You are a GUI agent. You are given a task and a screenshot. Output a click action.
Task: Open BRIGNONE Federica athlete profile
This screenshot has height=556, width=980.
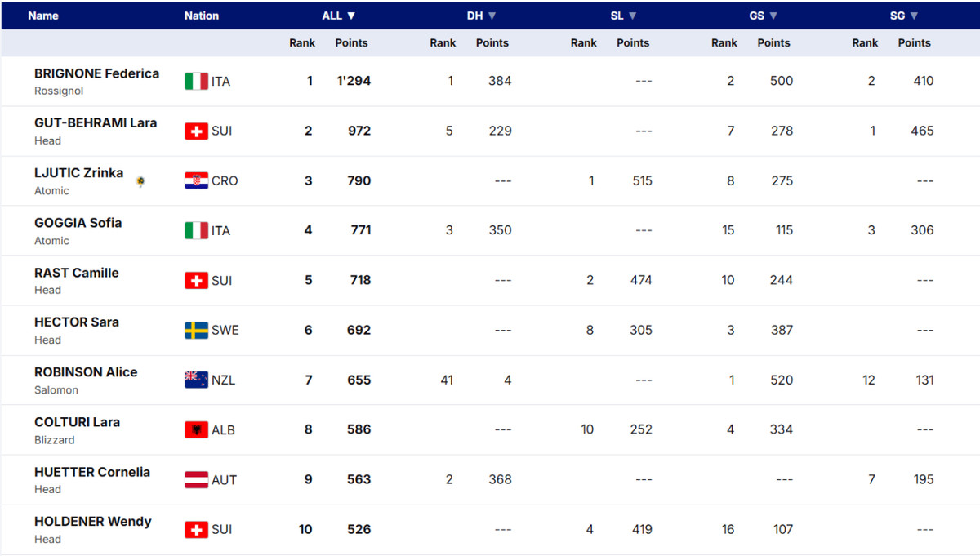96,73
